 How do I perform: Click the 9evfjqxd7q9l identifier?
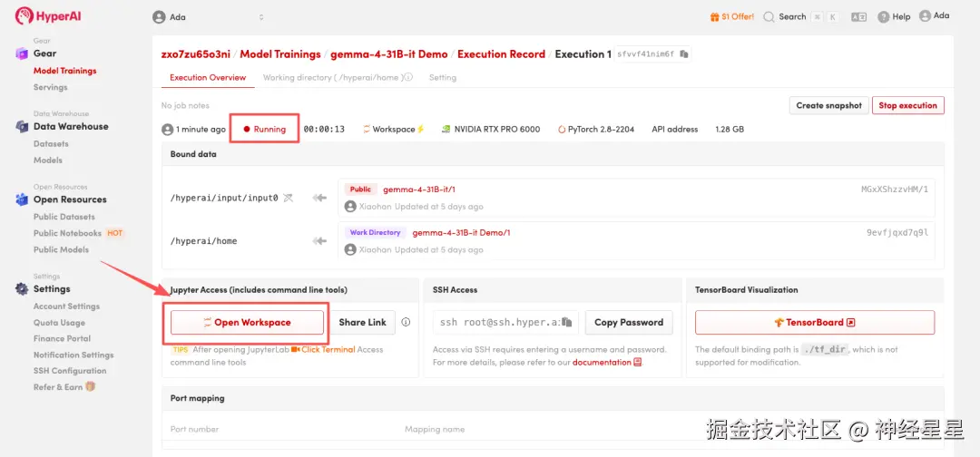coord(897,233)
